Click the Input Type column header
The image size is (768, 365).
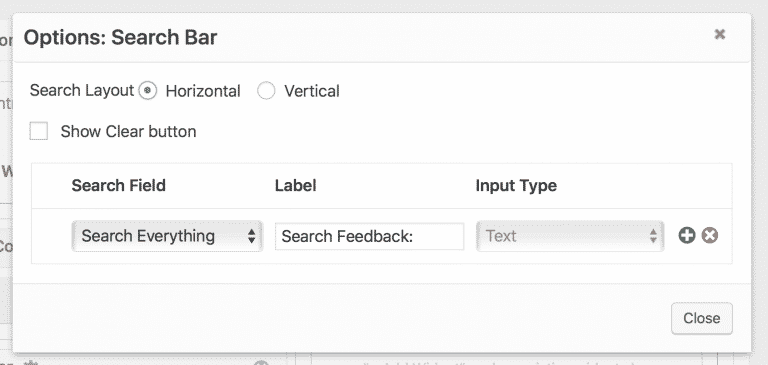click(516, 186)
